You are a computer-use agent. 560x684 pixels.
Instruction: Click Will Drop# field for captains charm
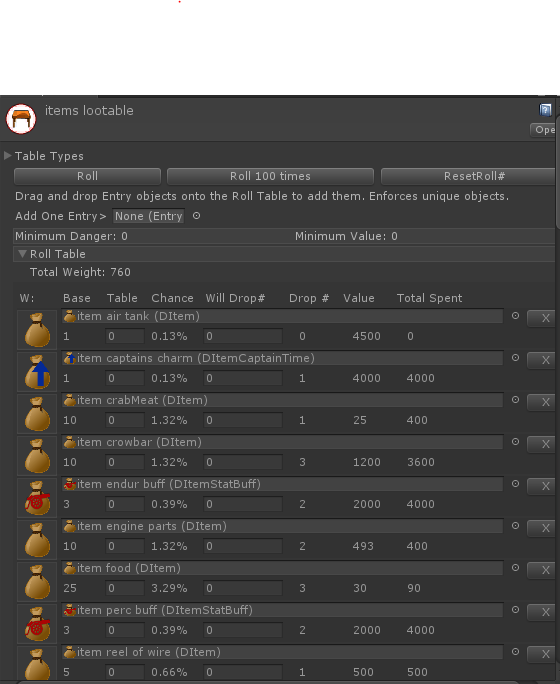(x=242, y=378)
